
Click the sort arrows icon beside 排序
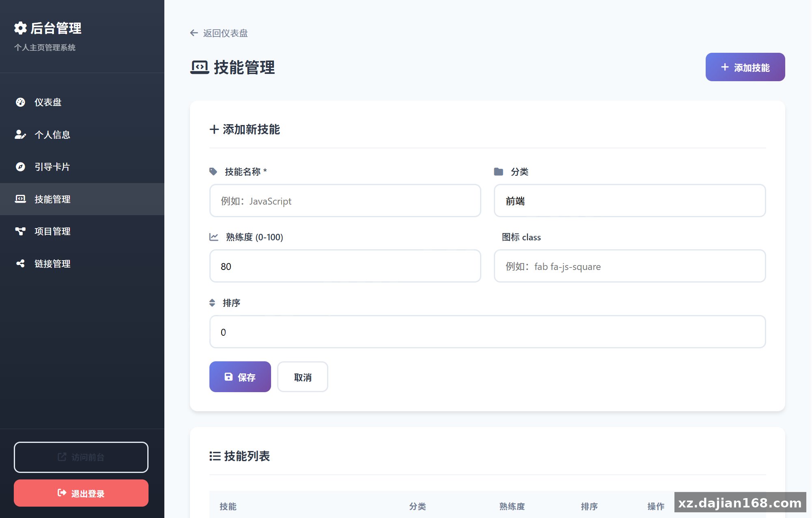(212, 303)
